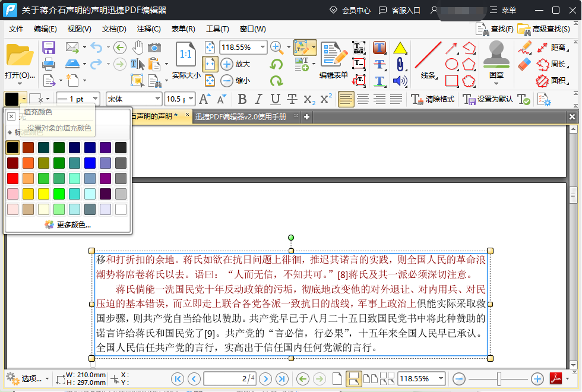This screenshot has width=582, height=392.
Task: Toggle left text alignment
Action: click(x=346, y=99)
